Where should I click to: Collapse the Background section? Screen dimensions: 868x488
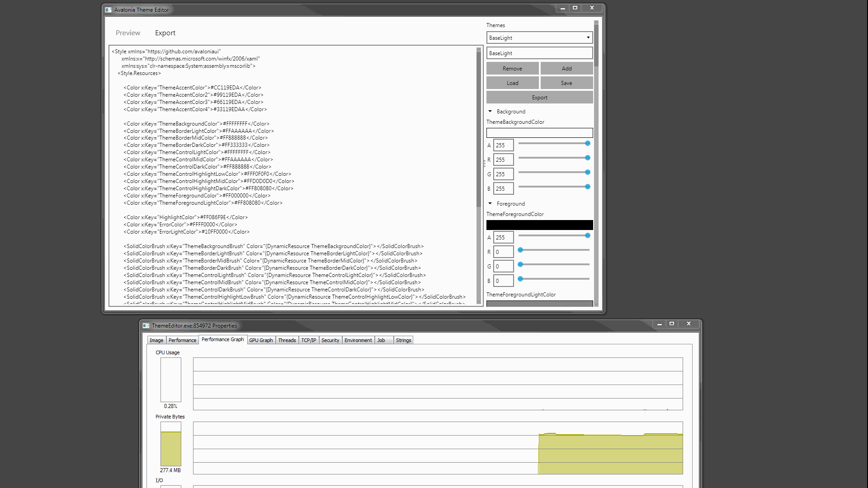point(490,111)
